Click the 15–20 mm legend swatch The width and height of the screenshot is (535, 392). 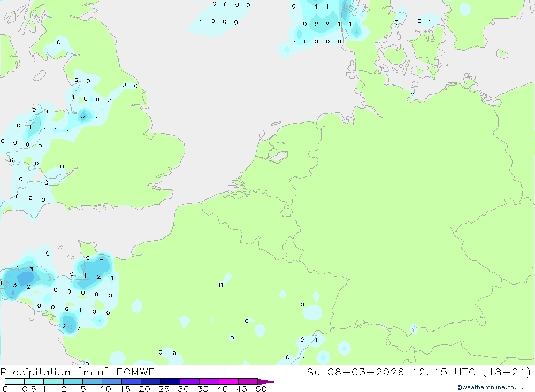coord(132,381)
